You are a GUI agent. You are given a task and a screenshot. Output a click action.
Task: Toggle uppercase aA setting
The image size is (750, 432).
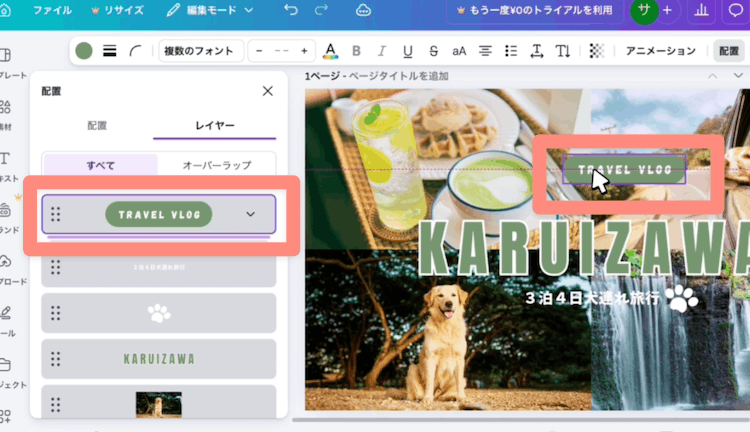click(x=459, y=51)
